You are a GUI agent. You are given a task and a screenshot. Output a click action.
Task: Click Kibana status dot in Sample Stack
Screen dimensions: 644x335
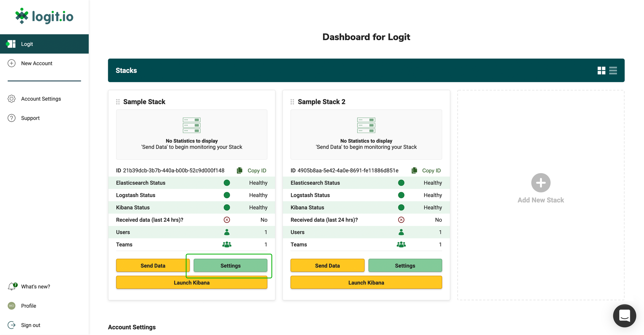tap(227, 207)
